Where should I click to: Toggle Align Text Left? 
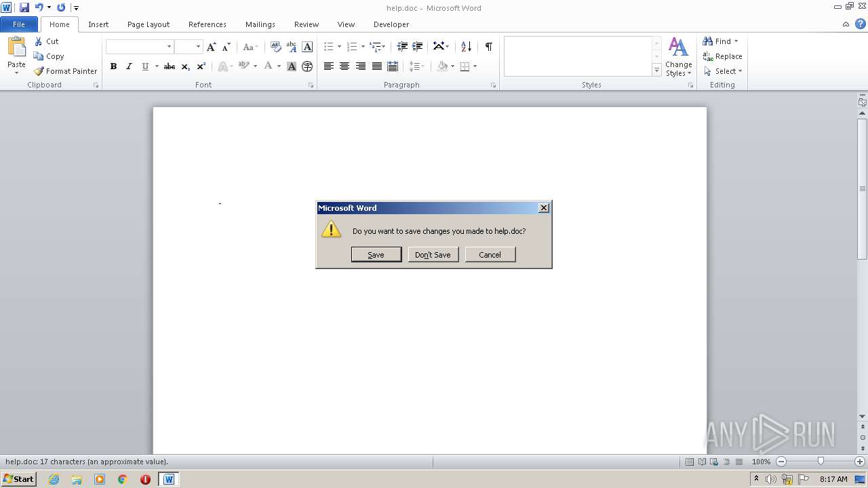(329, 66)
